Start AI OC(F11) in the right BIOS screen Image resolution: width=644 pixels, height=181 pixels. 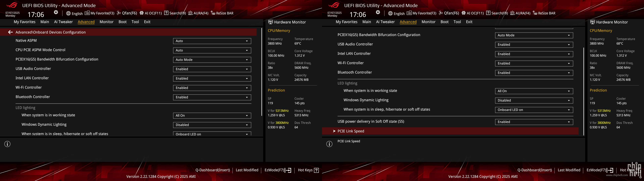(x=472, y=13)
